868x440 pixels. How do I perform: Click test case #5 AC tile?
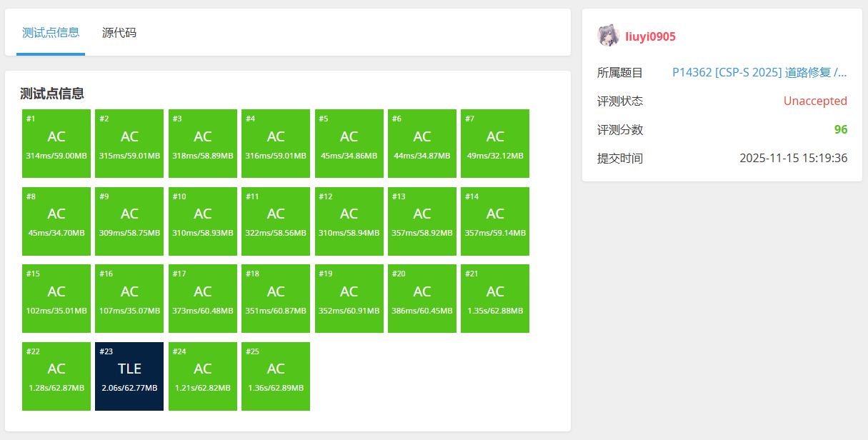(x=349, y=144)
